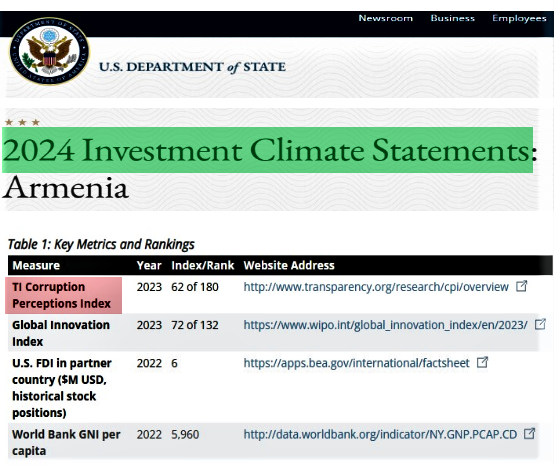The height and width of the screenshot is (465, 554).
Task: Click the three stars decoration above title
Action: click(x=22, y=122)
